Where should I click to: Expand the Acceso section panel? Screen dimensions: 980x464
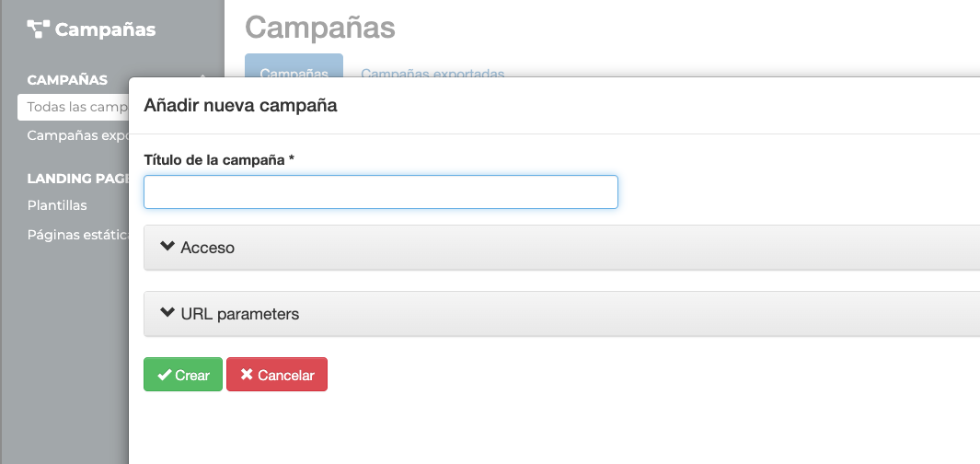pos(561,248)
